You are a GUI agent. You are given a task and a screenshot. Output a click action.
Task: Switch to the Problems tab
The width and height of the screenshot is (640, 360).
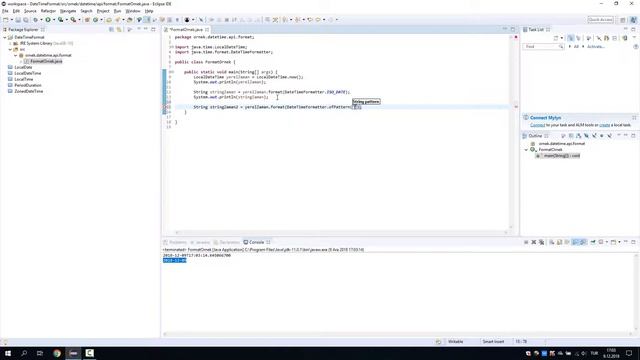pos(175,242)
